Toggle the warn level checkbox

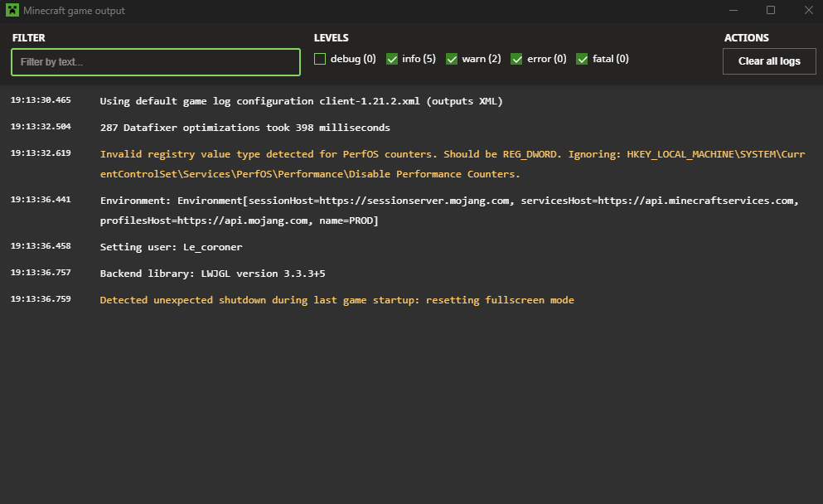click(x=452, y=59)
